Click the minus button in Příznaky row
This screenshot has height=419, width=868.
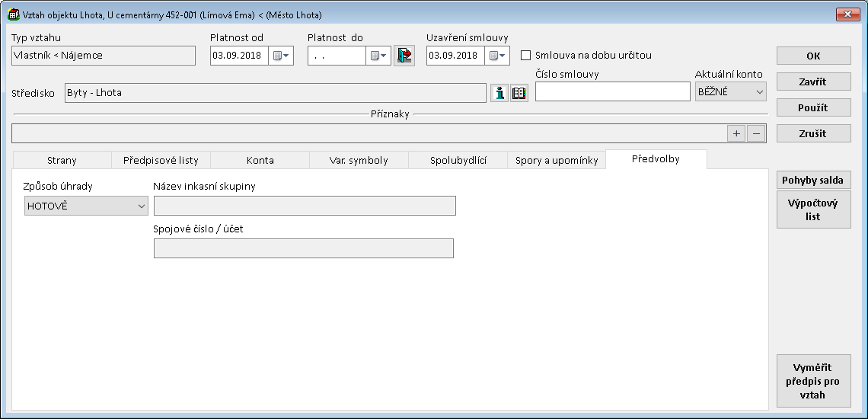(x=755, y=133)
